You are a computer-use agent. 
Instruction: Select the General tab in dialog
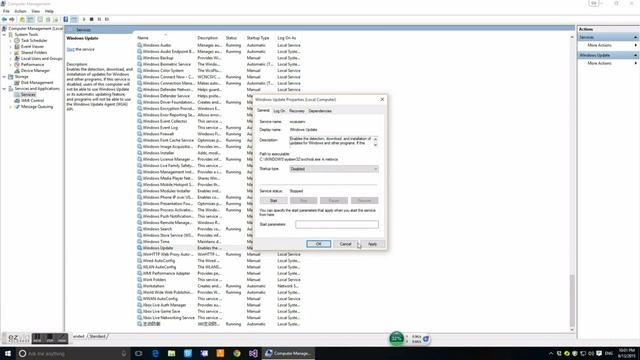point(263,111)
